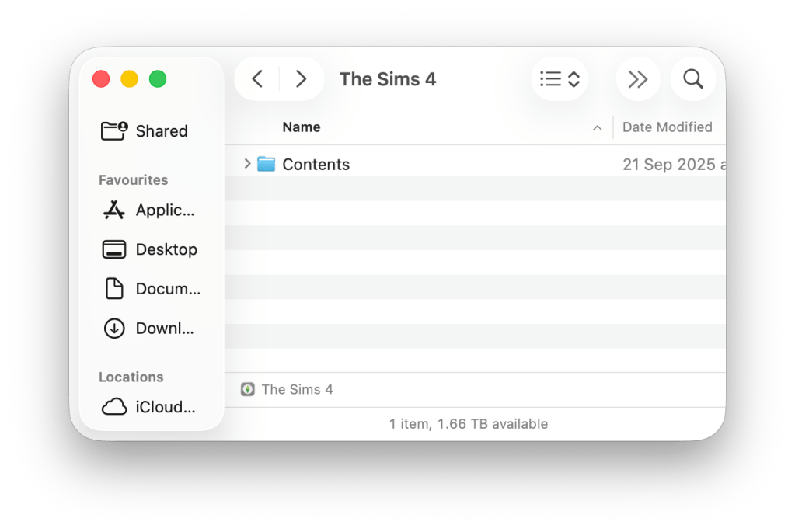
Task: Go forward with the right chevron button
Action: click(x=301, y=79)
